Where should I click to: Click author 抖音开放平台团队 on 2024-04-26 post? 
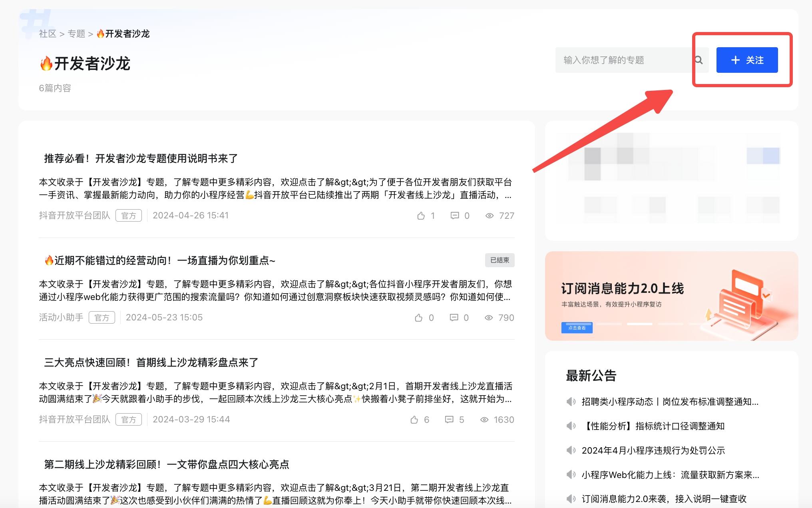[74, 216]
